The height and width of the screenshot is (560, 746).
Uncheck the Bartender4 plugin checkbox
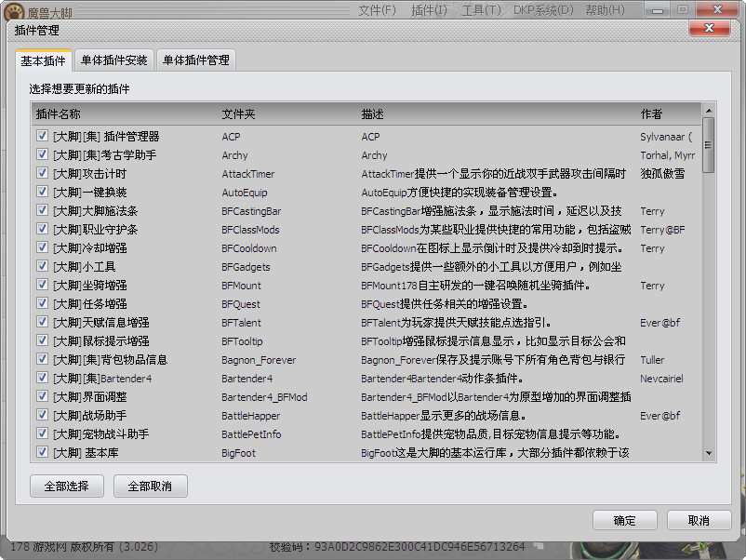pyautogui.click(x=42, y=378)
